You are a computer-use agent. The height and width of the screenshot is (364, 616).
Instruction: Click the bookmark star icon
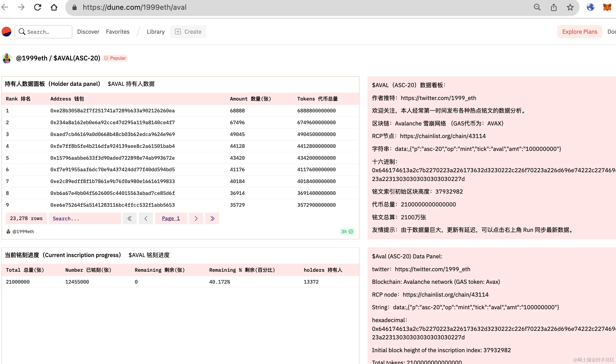tap(570, 7)
